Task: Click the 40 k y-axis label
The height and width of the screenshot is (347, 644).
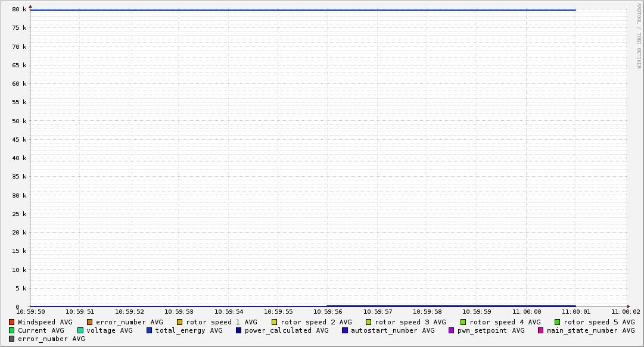Action: pyautogui.click(x=20, y=158)
